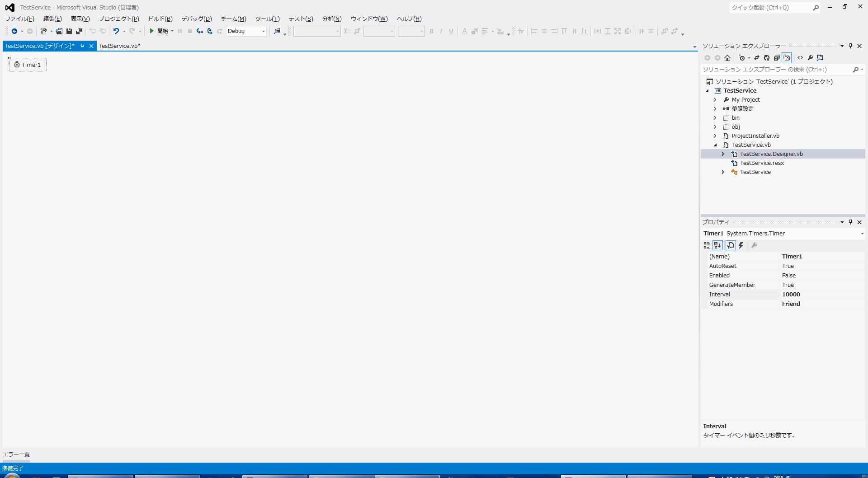Viewport: 868px width, 478px height.
Task: Click the Navigate Backward toolbar icon
Action: tap(14, 31)
